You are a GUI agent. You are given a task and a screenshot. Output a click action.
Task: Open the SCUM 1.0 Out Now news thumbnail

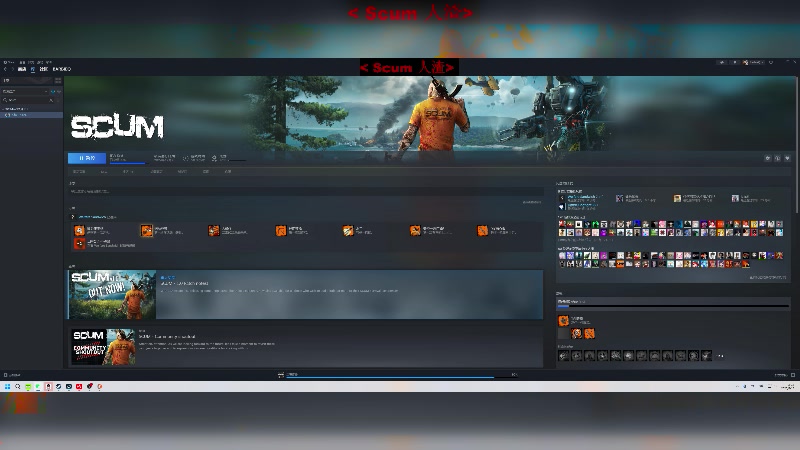click(x=112, y=294)
